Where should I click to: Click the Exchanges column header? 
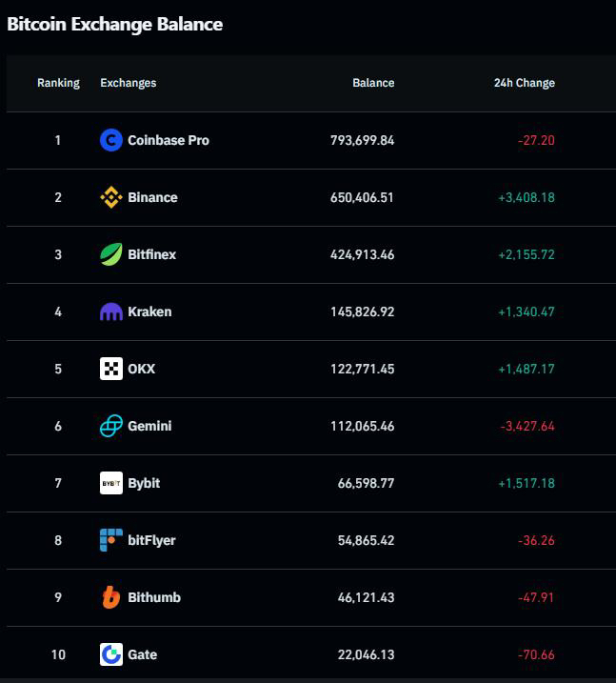click(x=129, y=83)
